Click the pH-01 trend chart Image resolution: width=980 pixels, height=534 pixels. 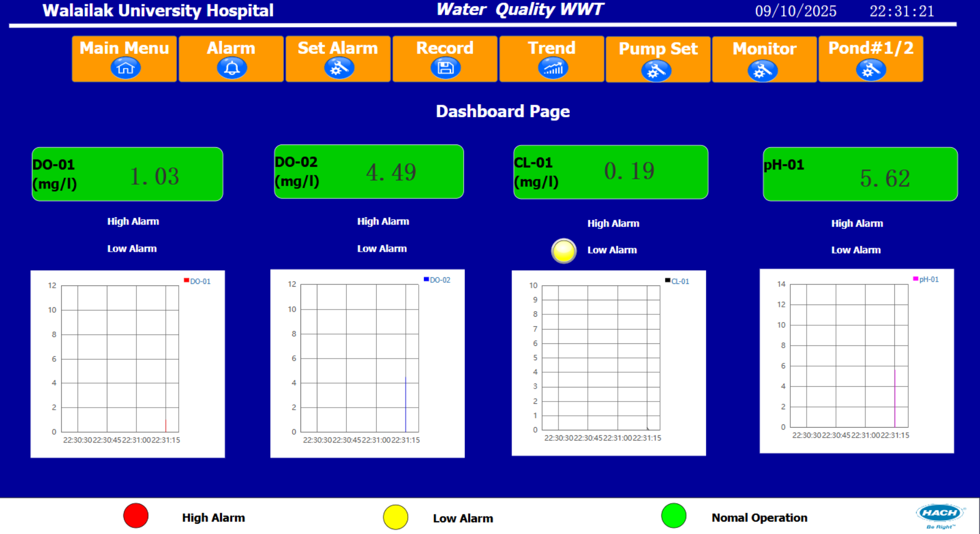(856, 360)
